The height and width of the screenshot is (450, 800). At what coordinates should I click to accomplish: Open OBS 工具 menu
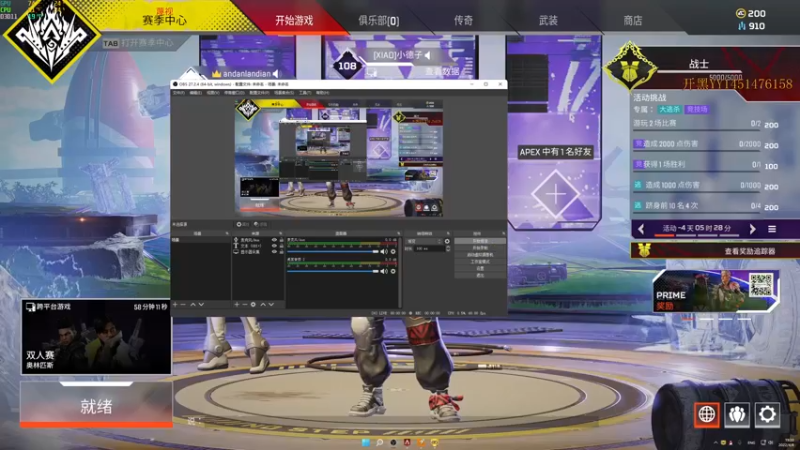pyautogui.click(x=305, y=93)
